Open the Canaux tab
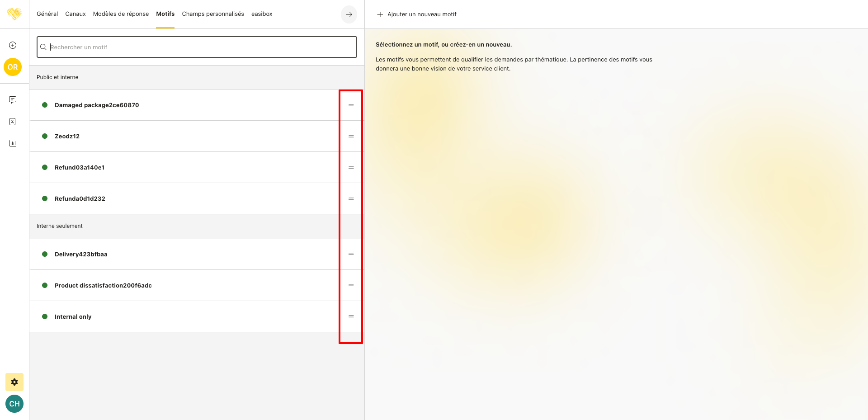 coord(75,14)
